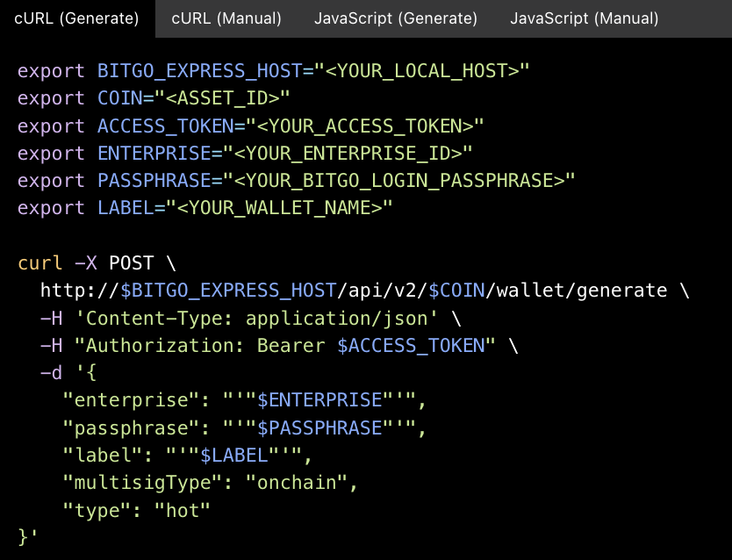Select the Content-Type header line
Screen dimensions: 732x560
[202, 318]
